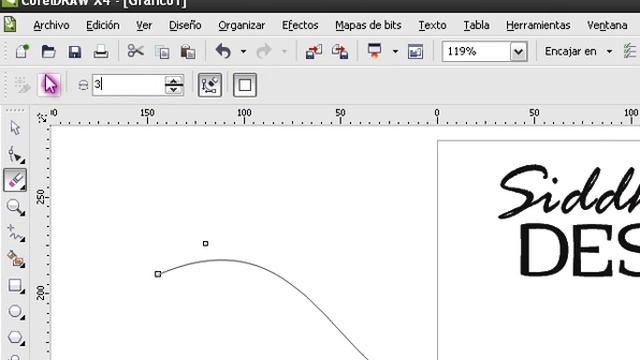Expand the application launcher dropdown arrow
The image size is (640, 360).
[395, 52]
